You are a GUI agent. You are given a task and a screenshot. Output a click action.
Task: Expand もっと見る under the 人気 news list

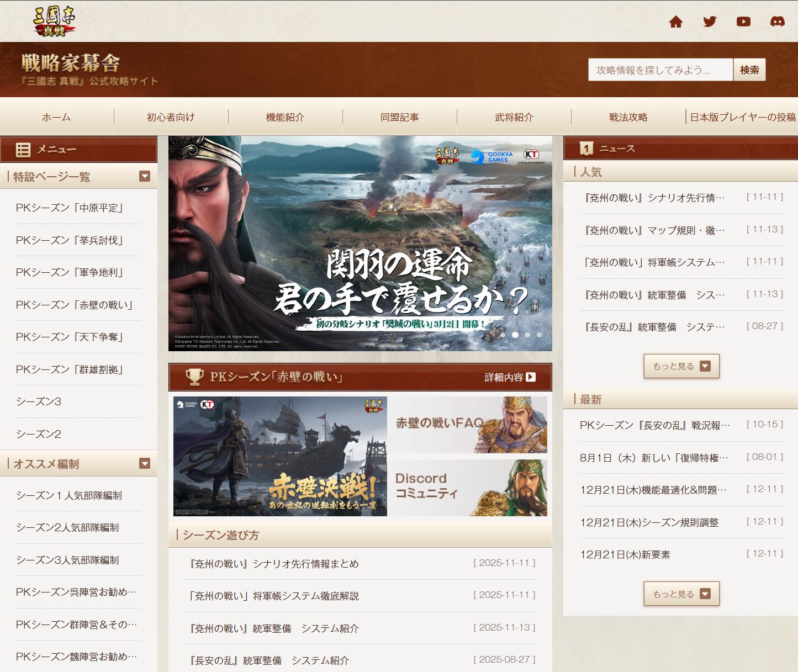pyautogui.click(x=681, y=366)
